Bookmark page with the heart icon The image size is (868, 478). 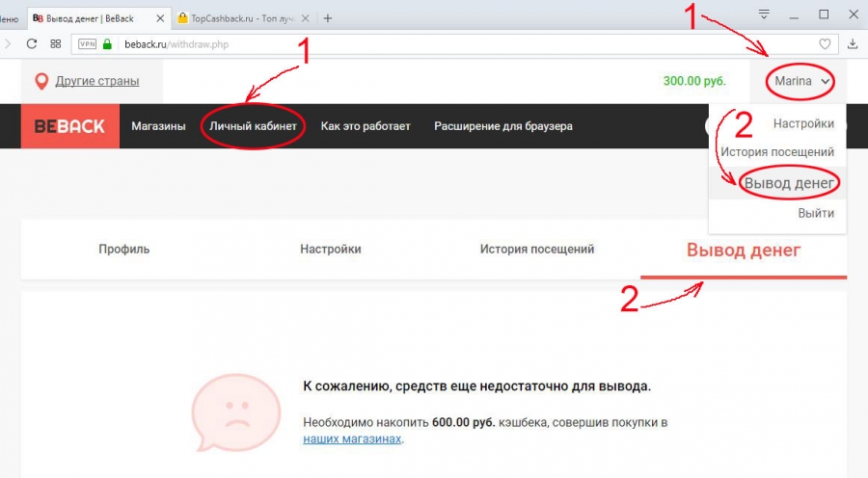[825, 44]
